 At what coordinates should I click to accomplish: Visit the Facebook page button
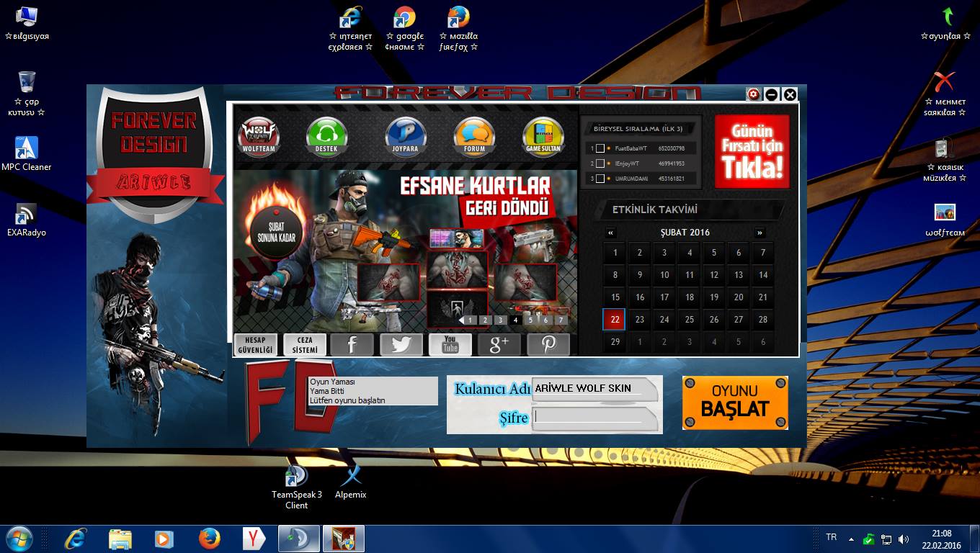(x=352, y=344)
